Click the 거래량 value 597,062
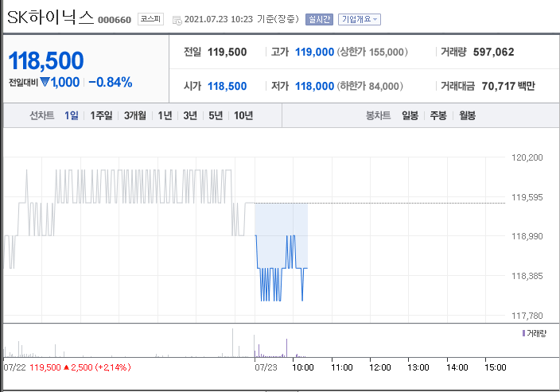The image size is (560, 392). click(493, 52)
